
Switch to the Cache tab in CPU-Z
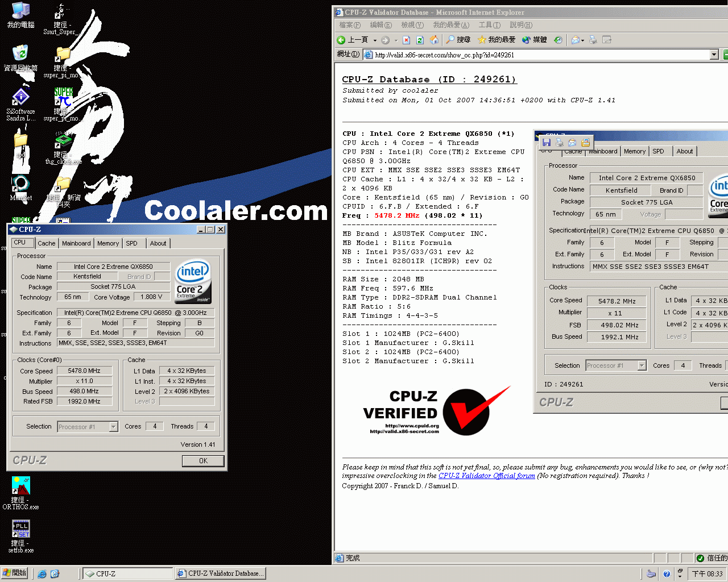[x=47, y=243]
